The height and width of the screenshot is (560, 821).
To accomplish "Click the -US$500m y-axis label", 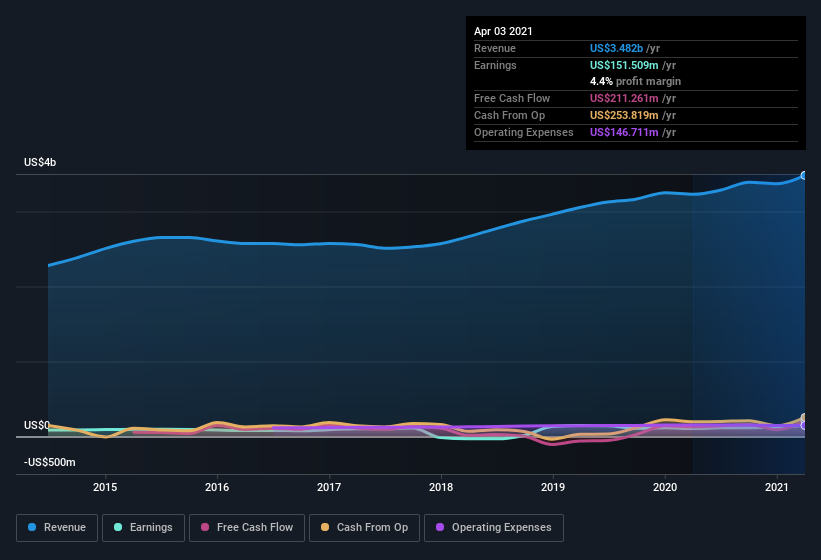I will [50, 462].
